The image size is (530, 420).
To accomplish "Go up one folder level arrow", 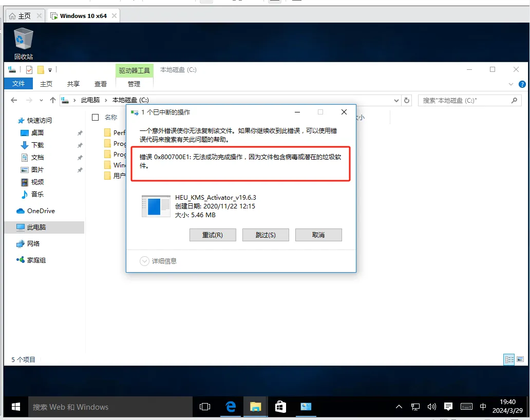I will coord(53,100).
